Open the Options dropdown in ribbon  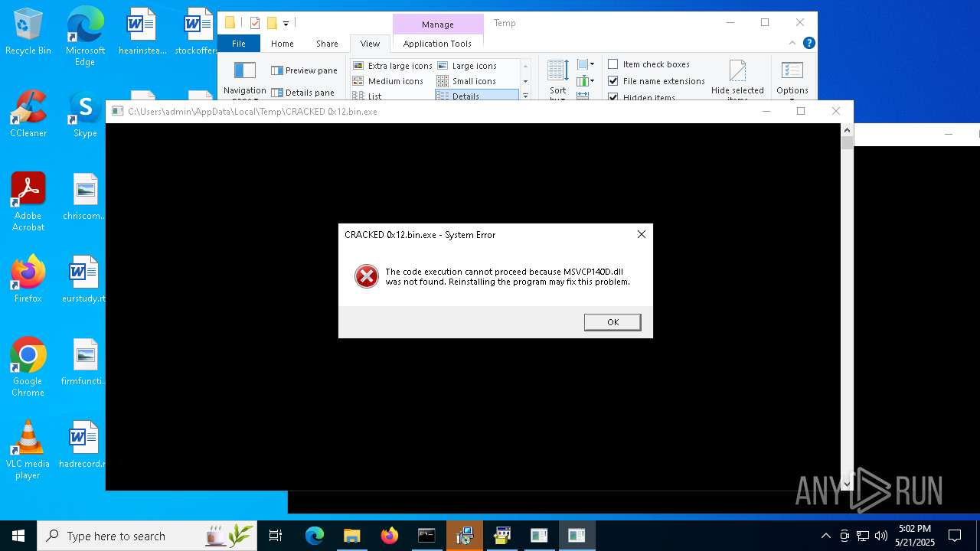click(x=792, y=80)
